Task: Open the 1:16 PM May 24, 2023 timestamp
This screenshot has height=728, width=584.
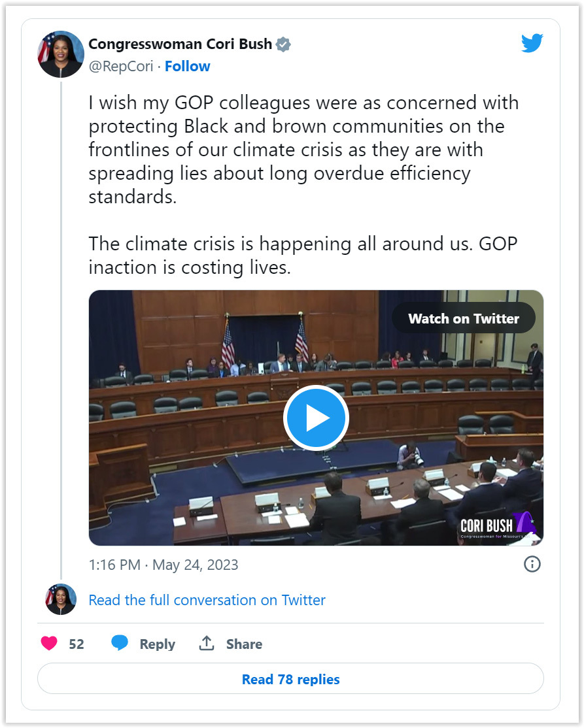Action: tap(163, 565)
